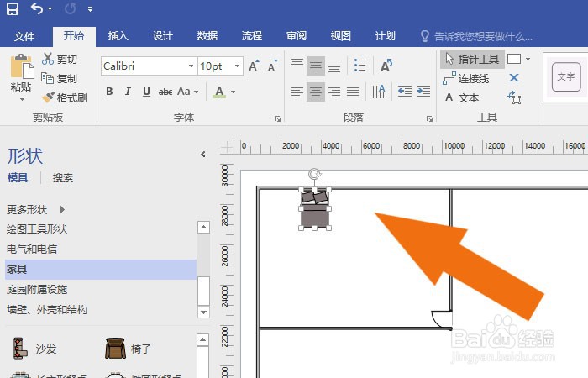Select center paragraph alignment icon
Viewport: 588px width, 378px height.
point(316,92)
